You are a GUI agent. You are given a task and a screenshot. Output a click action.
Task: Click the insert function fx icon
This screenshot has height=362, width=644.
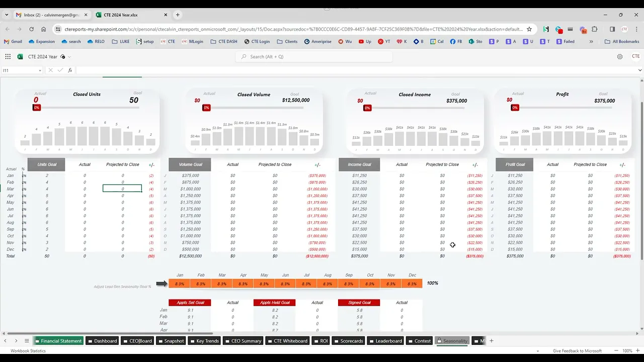[70, 70]
